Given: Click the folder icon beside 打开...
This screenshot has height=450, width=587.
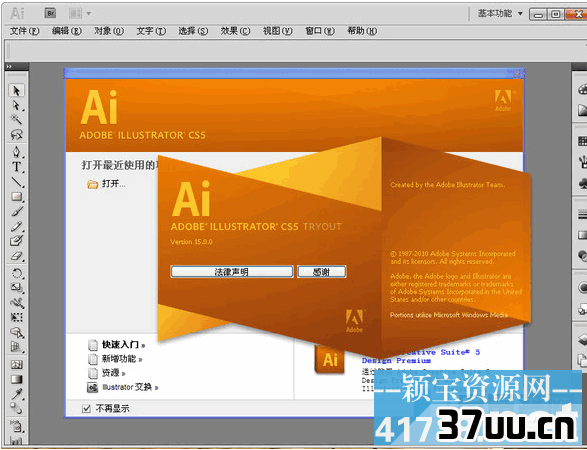Looking at the screenshot, I should (92, 184).
